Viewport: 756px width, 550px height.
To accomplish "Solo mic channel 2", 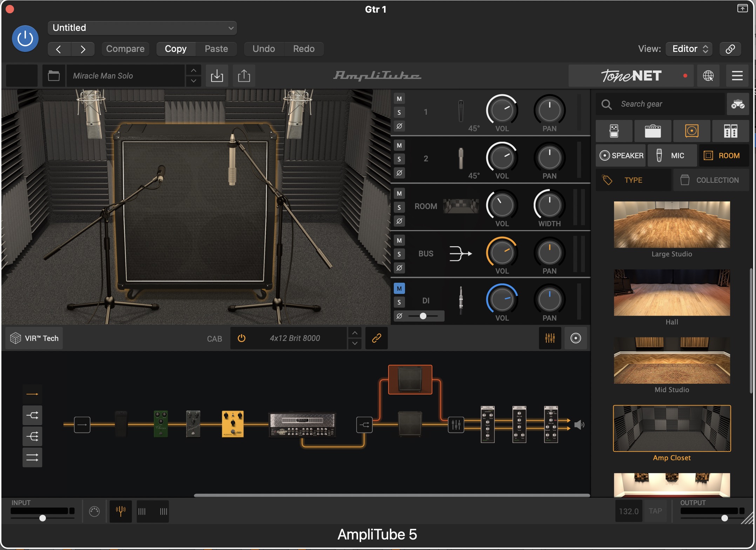I will (399, 159).
